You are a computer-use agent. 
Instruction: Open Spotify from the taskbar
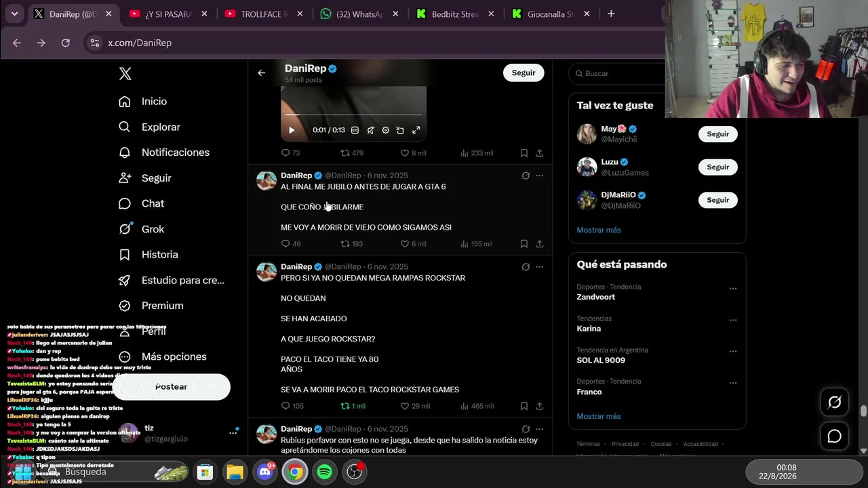(x=325, y=472)
